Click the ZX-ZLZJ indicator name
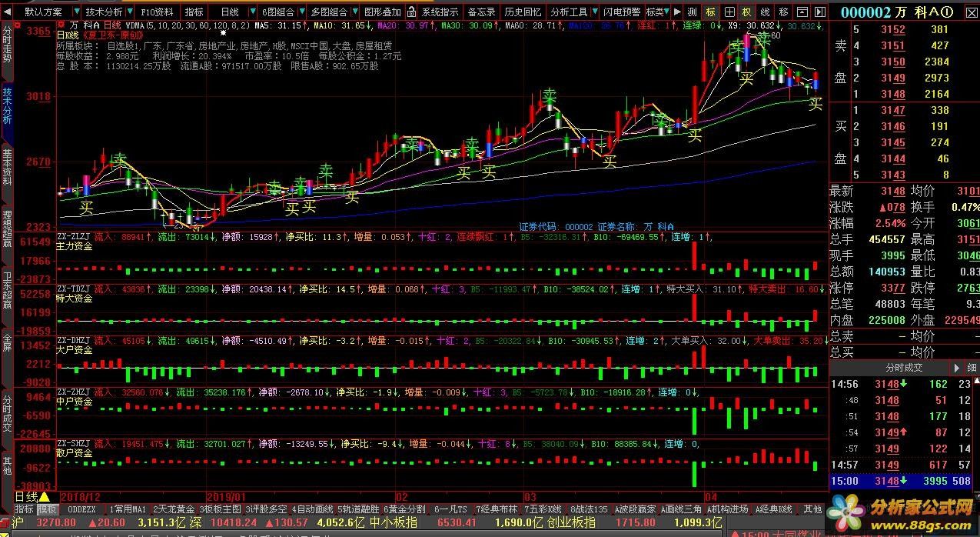980x537 pixels. click(x=74, y=237)
